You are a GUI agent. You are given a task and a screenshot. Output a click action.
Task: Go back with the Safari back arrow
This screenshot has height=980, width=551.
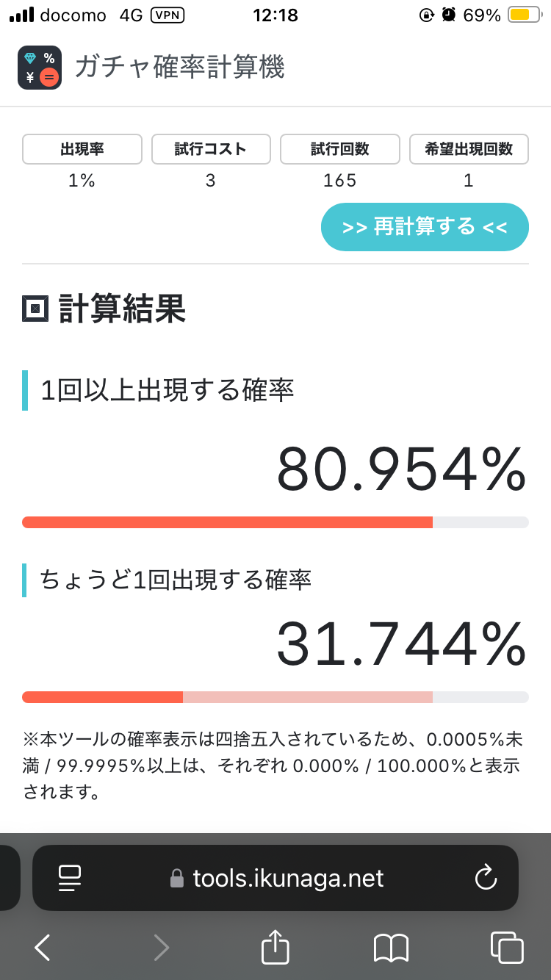point(43,948)
